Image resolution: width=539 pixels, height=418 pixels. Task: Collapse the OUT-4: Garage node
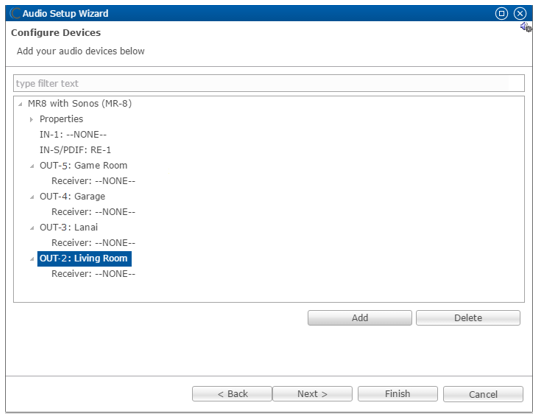[x=32, y=197]
